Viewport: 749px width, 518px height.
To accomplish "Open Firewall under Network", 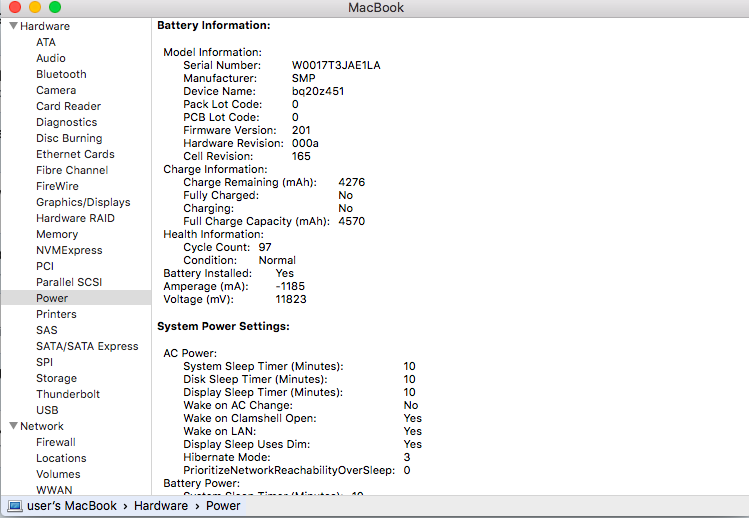I will tap(56, 442).
